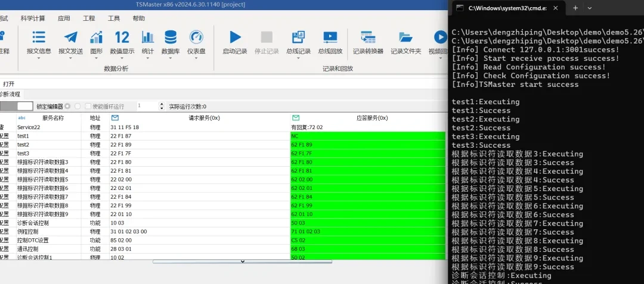
Task: Open the 帮助 menu
Action: (138, 18)
